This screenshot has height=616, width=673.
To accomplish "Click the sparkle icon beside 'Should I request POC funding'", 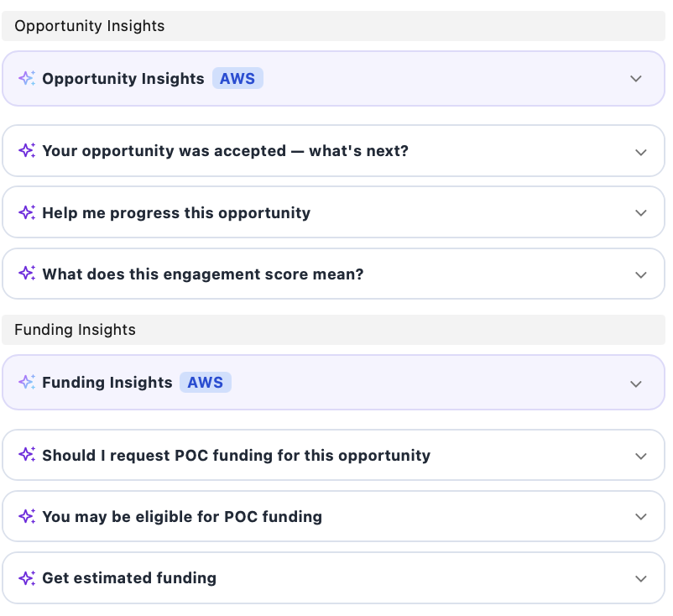I will (x=26, y=454).
